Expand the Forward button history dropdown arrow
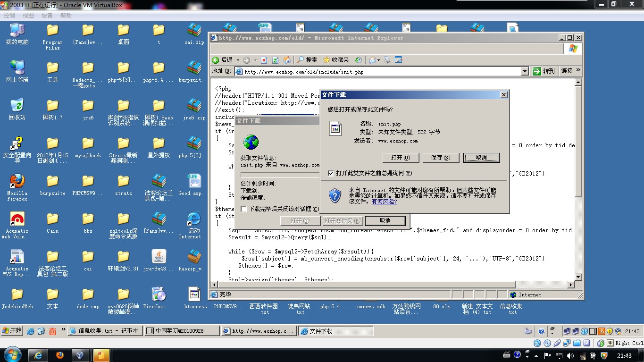 pyautogui.click(x=255, y=60)
